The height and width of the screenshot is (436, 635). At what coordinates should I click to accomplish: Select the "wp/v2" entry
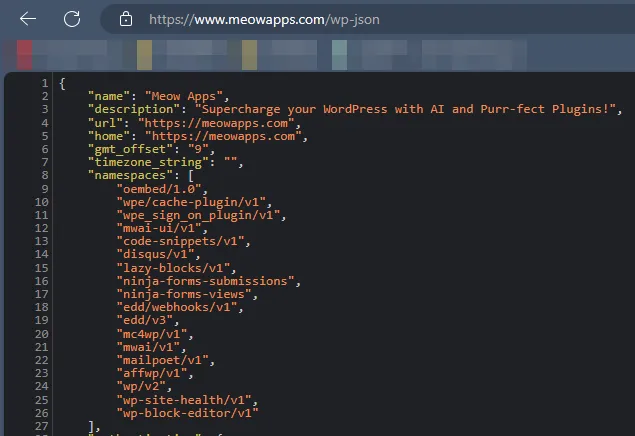[141, 386]
